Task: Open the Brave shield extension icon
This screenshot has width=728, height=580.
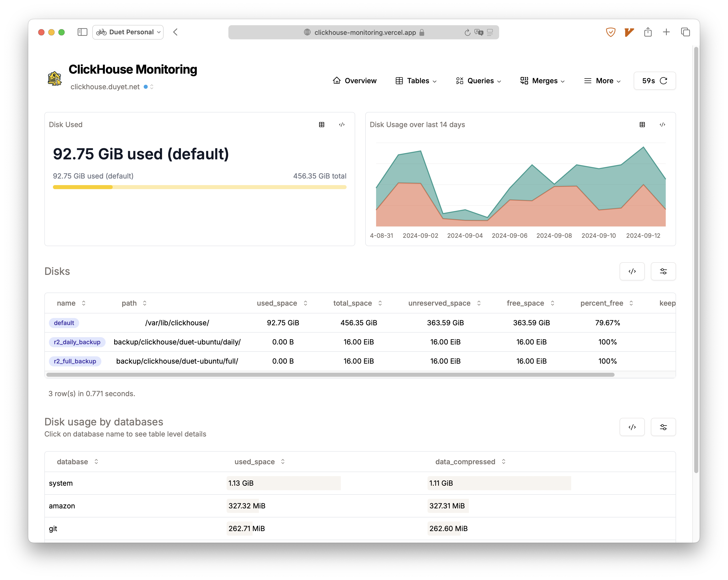Action: [x=610, y=32]
